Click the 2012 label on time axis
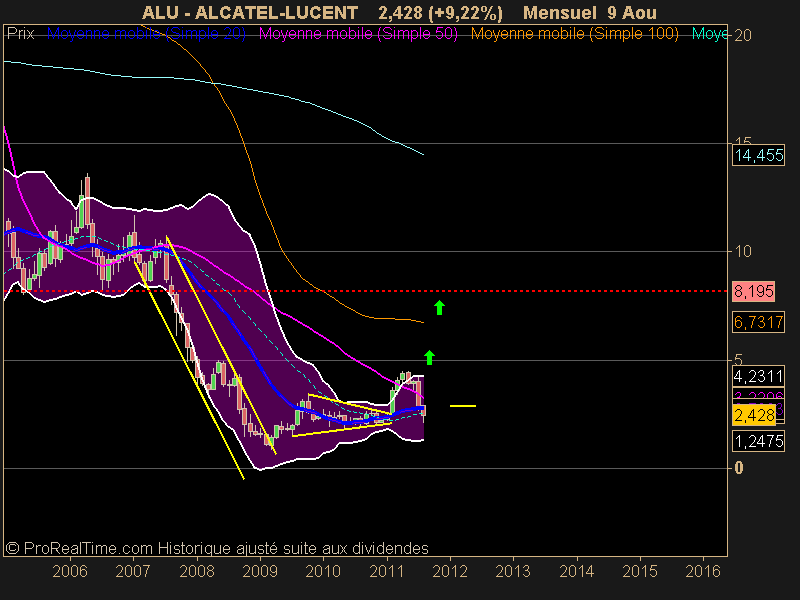Viewport: 800px width, 600px height. coord(450,571)
